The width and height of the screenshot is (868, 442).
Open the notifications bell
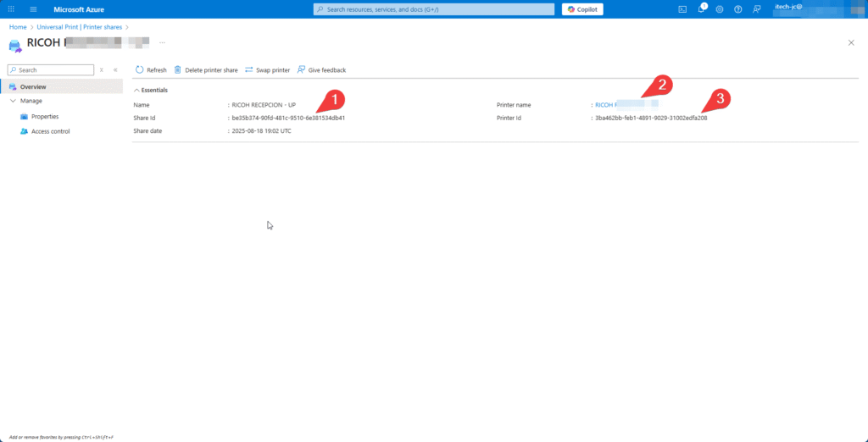click(701, 9)
